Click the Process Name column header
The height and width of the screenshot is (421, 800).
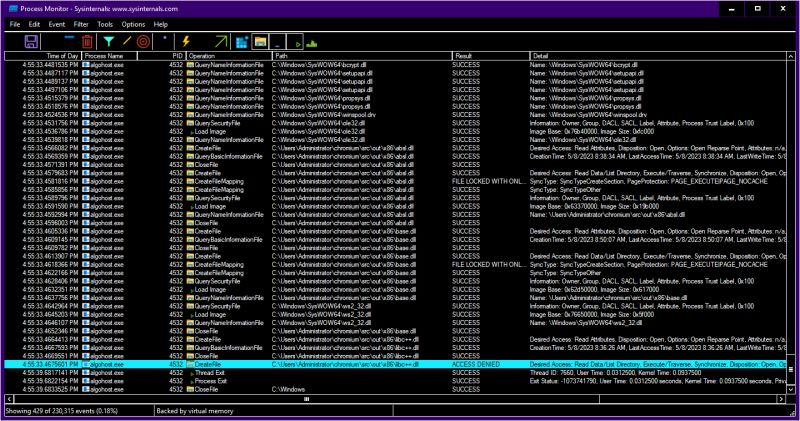click(x=109, y=56)
